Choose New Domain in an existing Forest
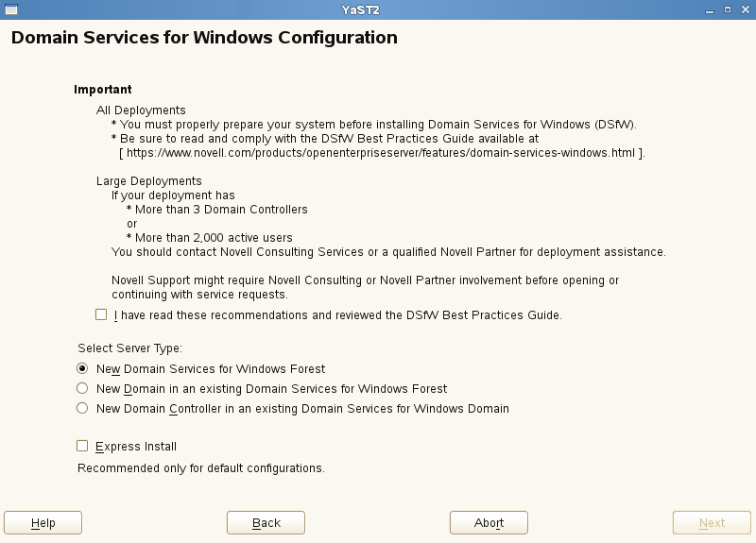 click(x=82, y=388)
